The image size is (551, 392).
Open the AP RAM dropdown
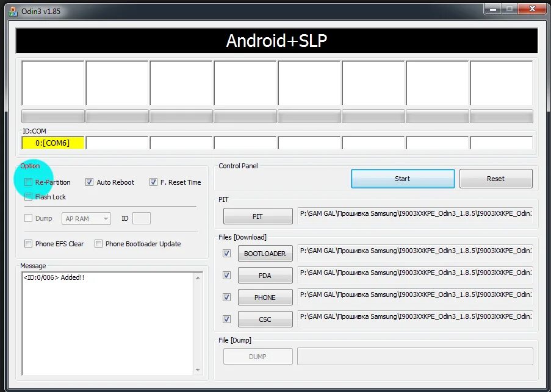point(86,219)
